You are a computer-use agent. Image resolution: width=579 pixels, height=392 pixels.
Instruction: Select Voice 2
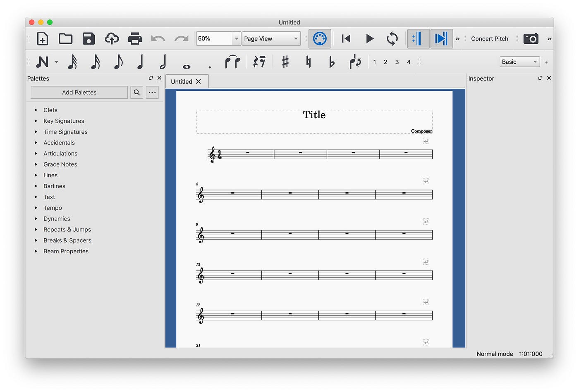pos(385,62)
